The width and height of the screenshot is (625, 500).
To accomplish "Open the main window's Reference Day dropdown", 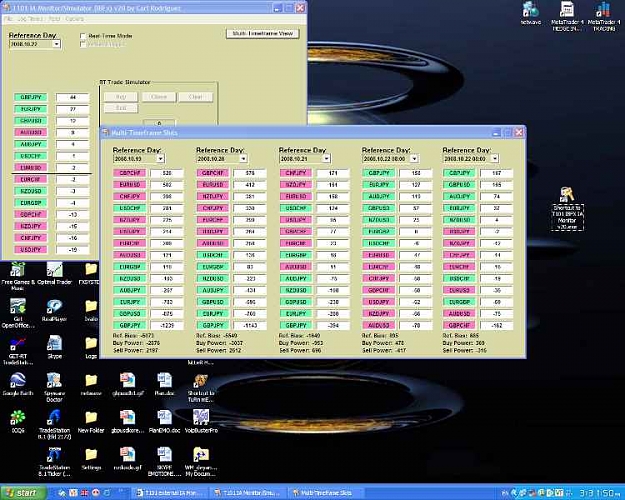I will [57, 44].
